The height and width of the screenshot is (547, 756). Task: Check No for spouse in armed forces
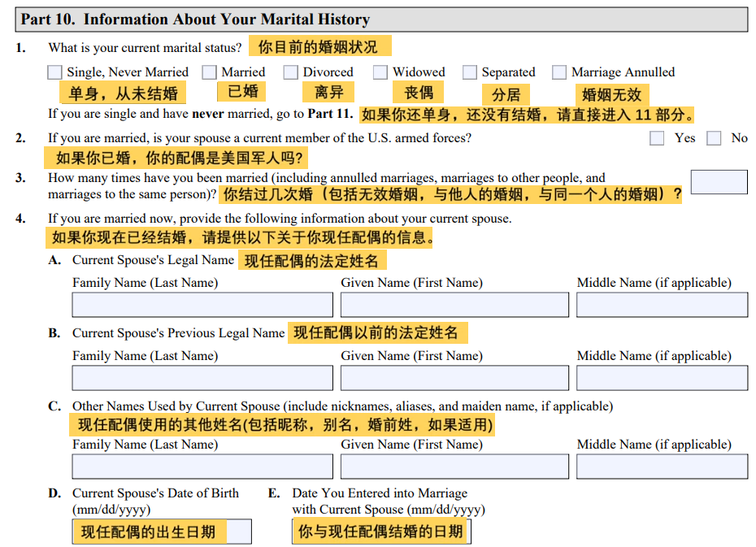[714, 138]
